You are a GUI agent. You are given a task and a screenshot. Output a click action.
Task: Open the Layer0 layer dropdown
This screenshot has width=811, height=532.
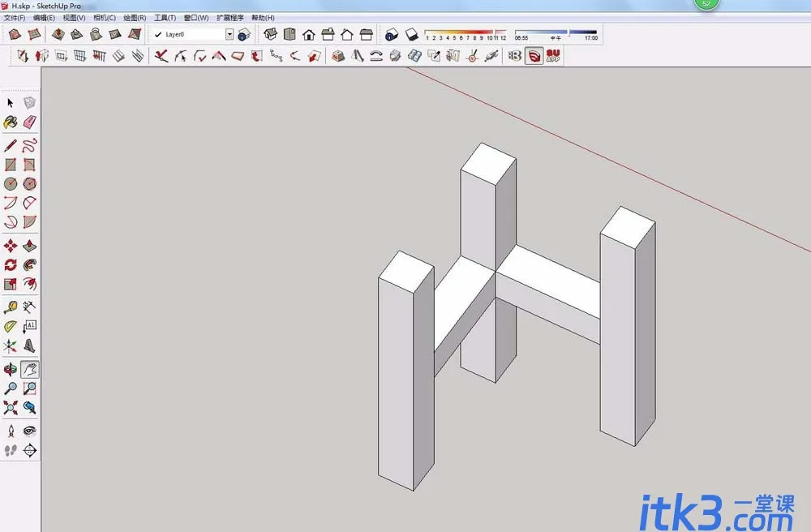click(230, 34)
